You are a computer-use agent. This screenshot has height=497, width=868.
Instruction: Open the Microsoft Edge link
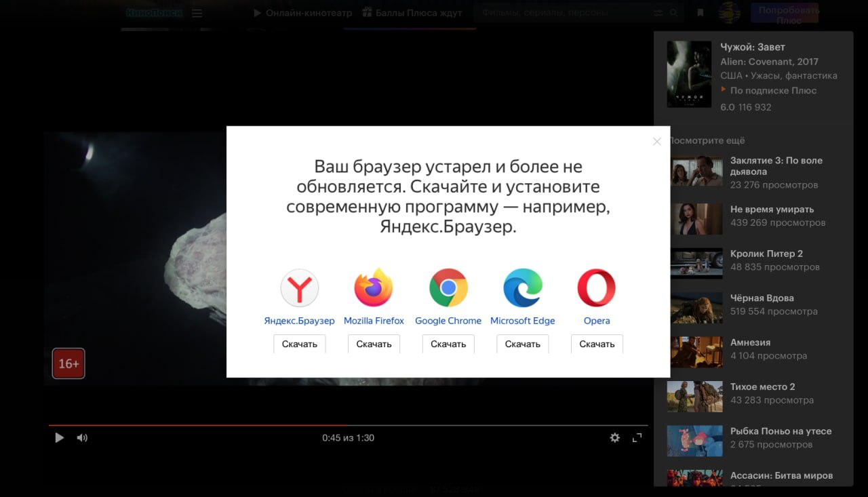(x=523, y=321)
